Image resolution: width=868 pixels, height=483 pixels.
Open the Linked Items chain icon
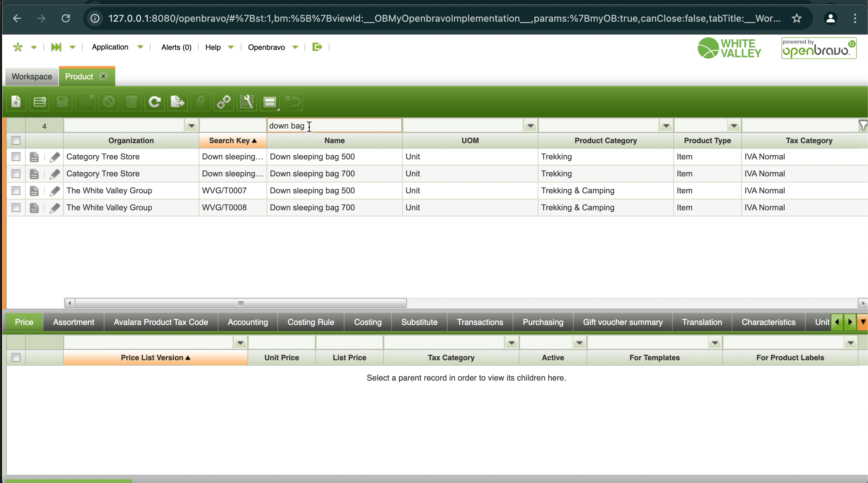[x=223, y=101]
